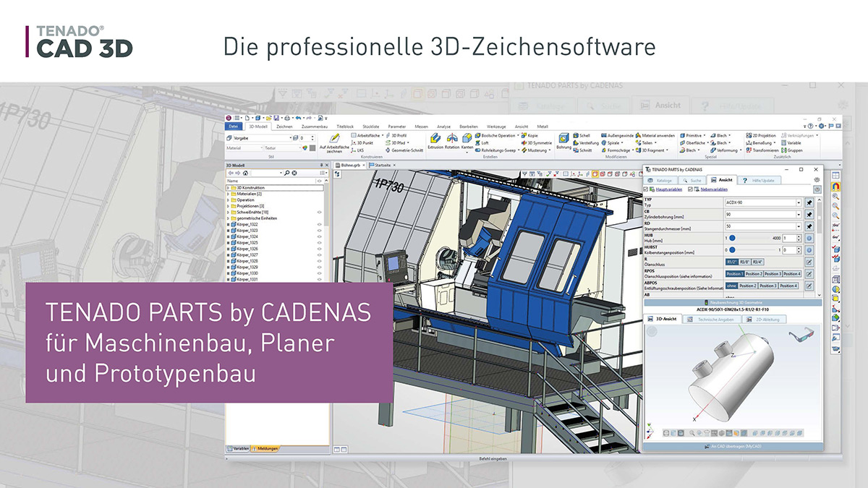Select the Versteifung tool
The height and width of the screenshot is (488, 868).
tap(586, 143)
